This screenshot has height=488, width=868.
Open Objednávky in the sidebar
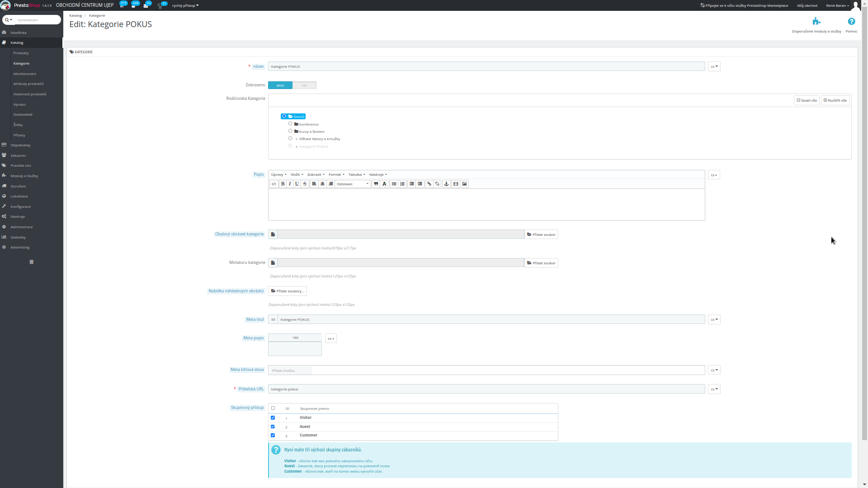coord(20,145)
